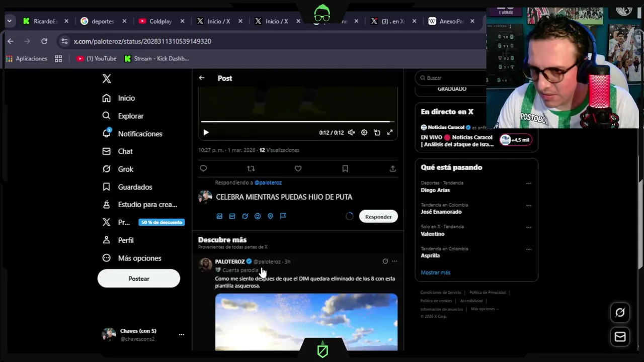
Task: Click the Responder button
Action: (378, 217)
